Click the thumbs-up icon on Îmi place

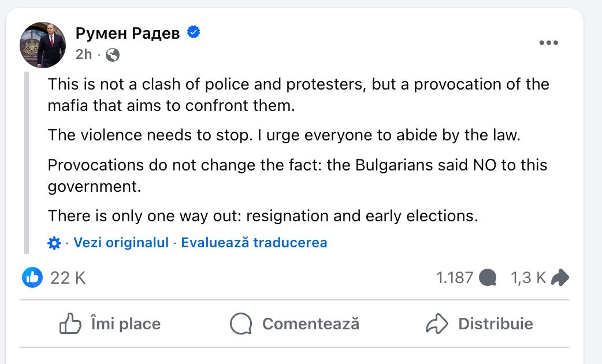pos(70,324)
